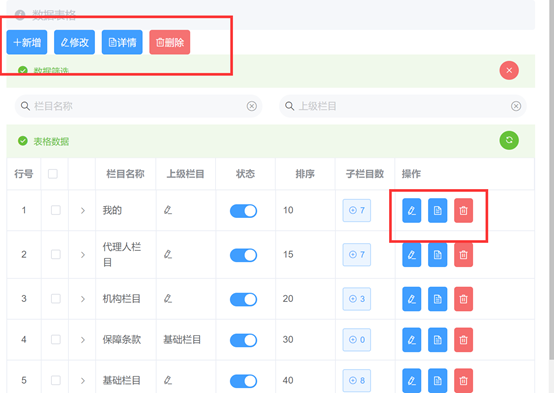Screen dimensions: 554x393
Task: Open 详情 details button in toolbar
Action: pyautogui.click(x=122, y=42)
